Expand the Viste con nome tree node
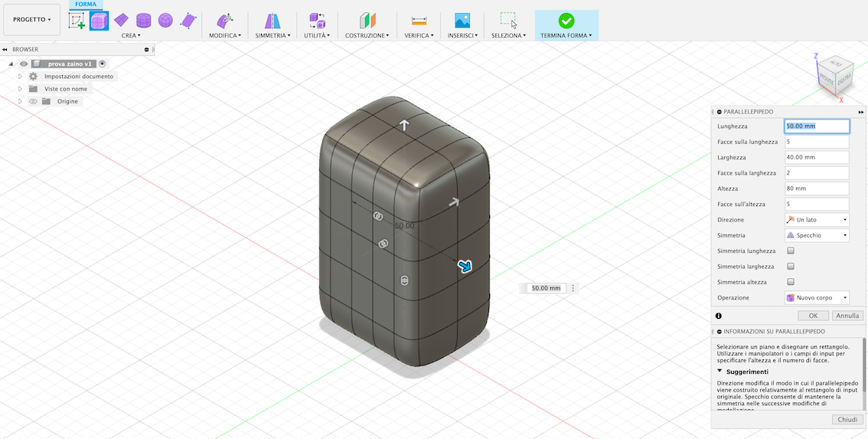Viewport: 868px width, 439px height. coord(20,89)
